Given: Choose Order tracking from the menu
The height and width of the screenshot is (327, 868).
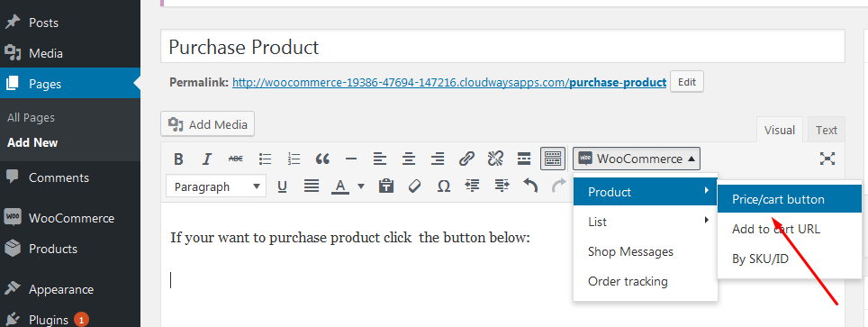Looking at the screenshot, I should pos(646,282).
